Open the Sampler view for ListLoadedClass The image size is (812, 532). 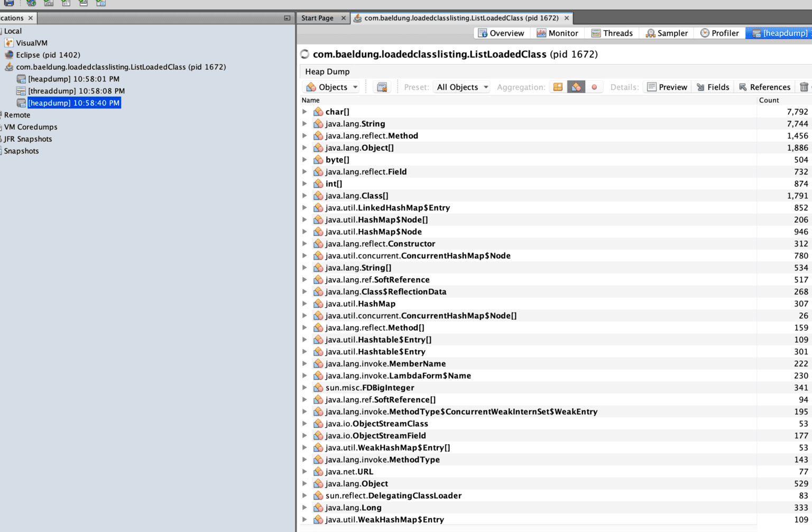(666, 33)
